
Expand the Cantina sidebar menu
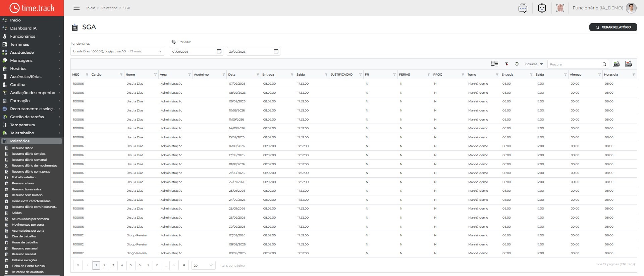coord(32,85)
